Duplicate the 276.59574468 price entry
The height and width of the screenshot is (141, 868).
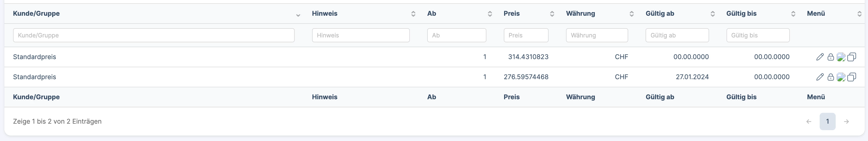851,77
